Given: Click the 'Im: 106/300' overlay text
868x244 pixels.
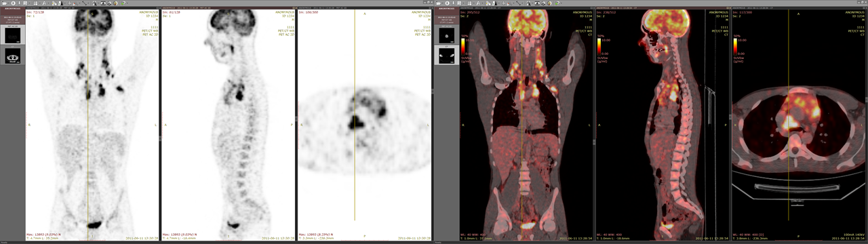Looking at the screenshot, I should (x=309, y=12).
